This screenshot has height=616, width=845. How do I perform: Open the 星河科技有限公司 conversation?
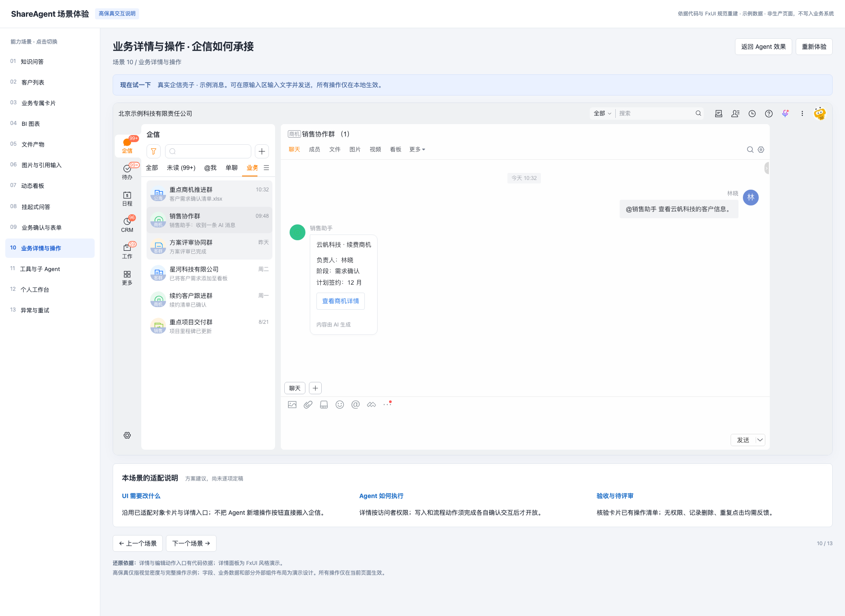(x=209, y=273)
